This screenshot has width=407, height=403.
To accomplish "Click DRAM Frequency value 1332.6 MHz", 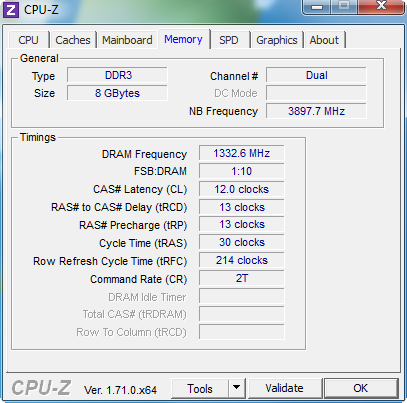I will 242,153.
